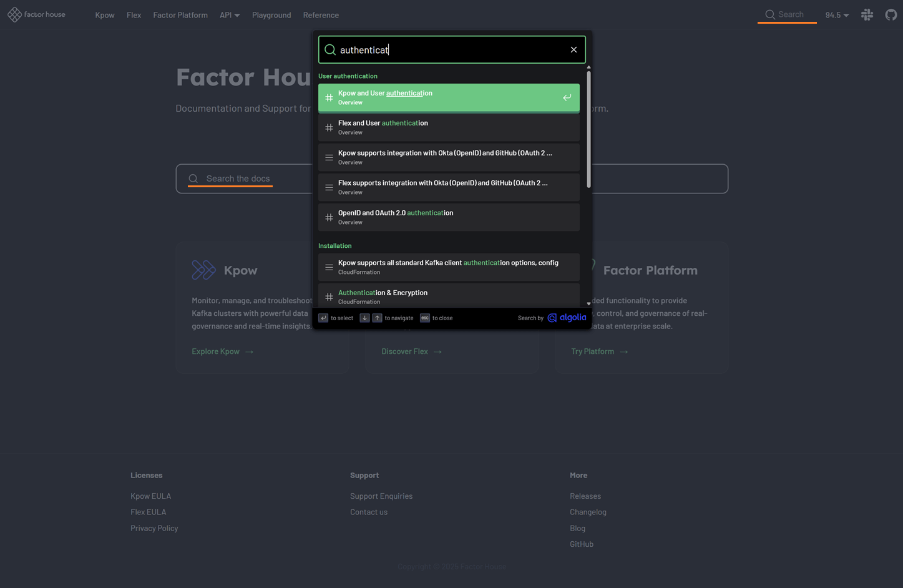Click the magnifier icon in the search modal
Viewport: 903px width, 588px height.
330,50
